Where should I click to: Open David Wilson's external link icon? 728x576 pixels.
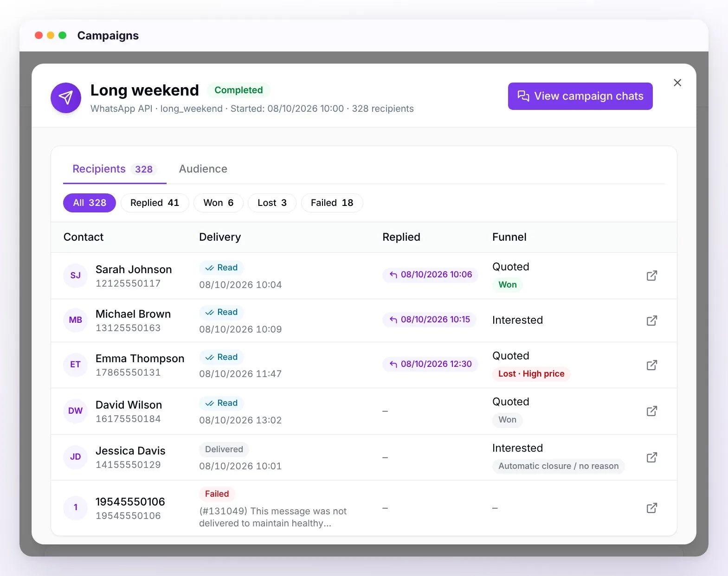pos(651,411)
